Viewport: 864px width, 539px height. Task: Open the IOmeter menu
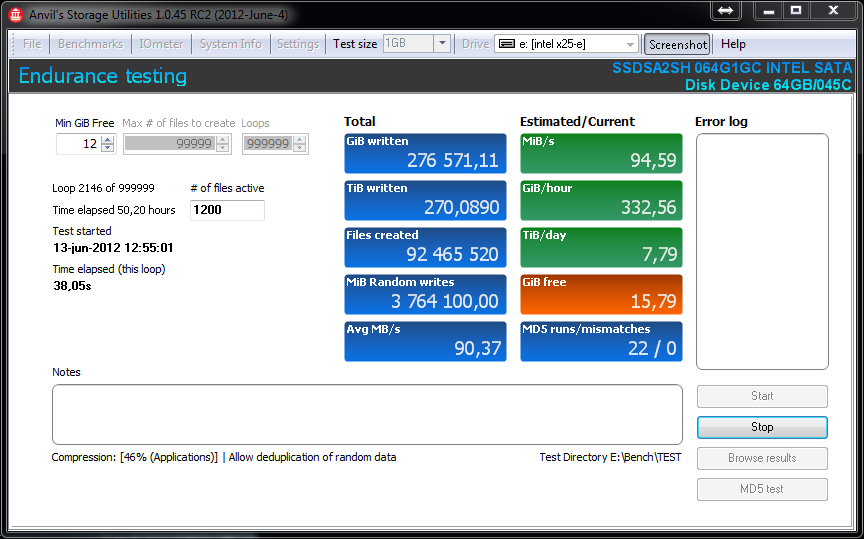[161, 44]
